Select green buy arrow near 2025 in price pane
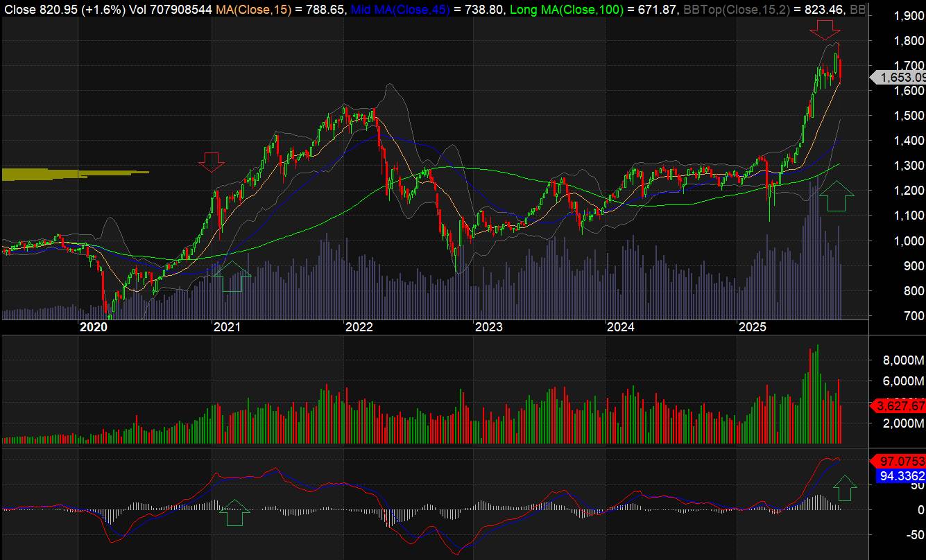926x560 pixels. (x=837, y=195)
